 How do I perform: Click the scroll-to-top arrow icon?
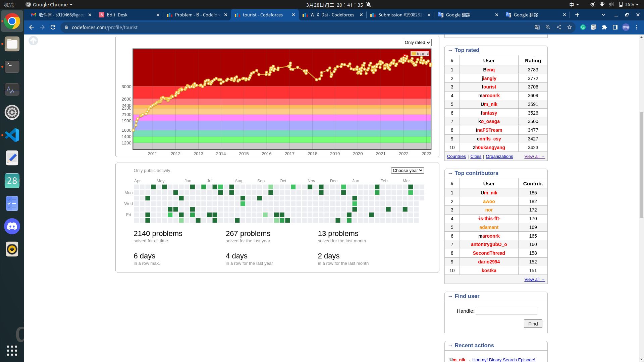33,41
